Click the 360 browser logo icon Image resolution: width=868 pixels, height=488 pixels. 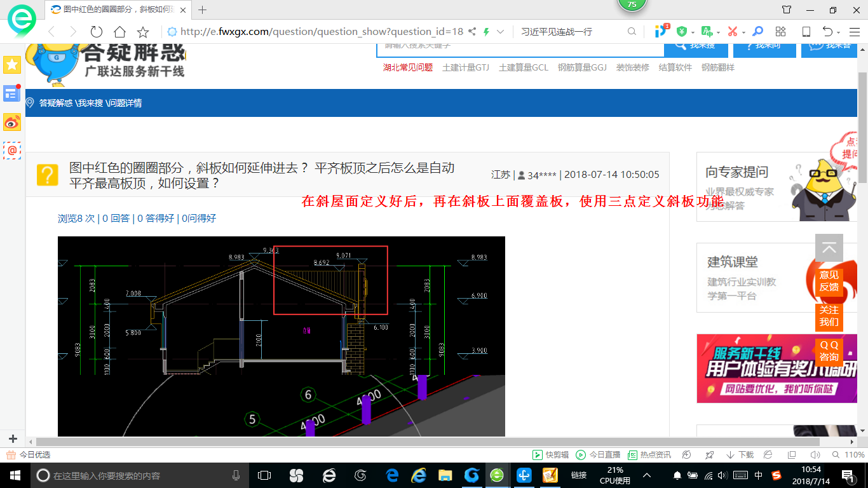click(x=21, y=20)
